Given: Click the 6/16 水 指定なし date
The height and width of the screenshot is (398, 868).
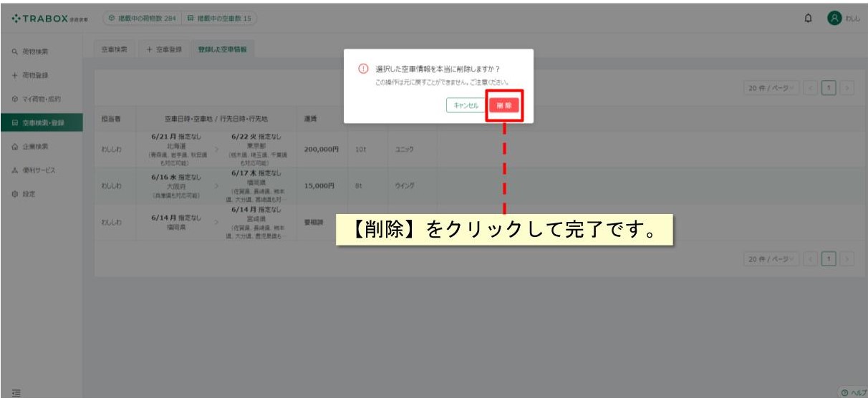Looking at the screenshot, I should [x=176, y=176].
